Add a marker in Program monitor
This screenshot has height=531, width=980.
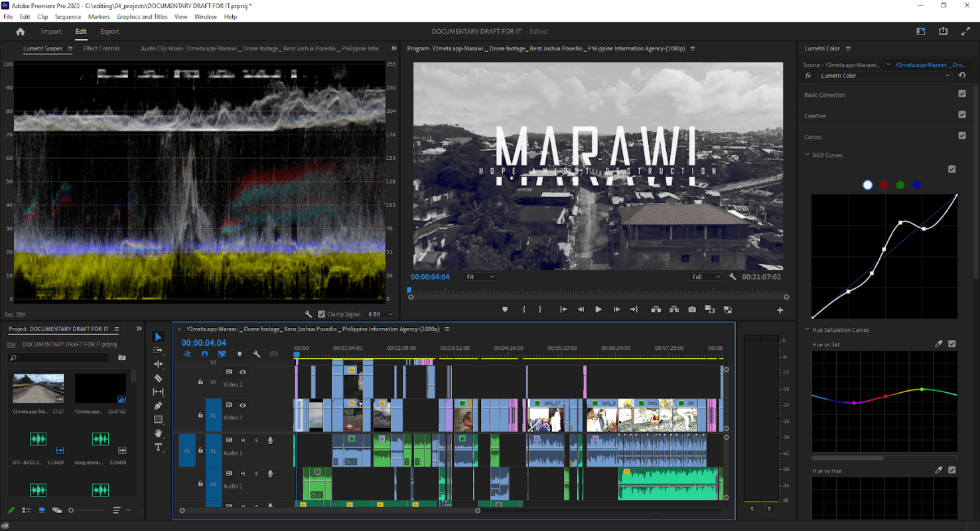point(505,309)
